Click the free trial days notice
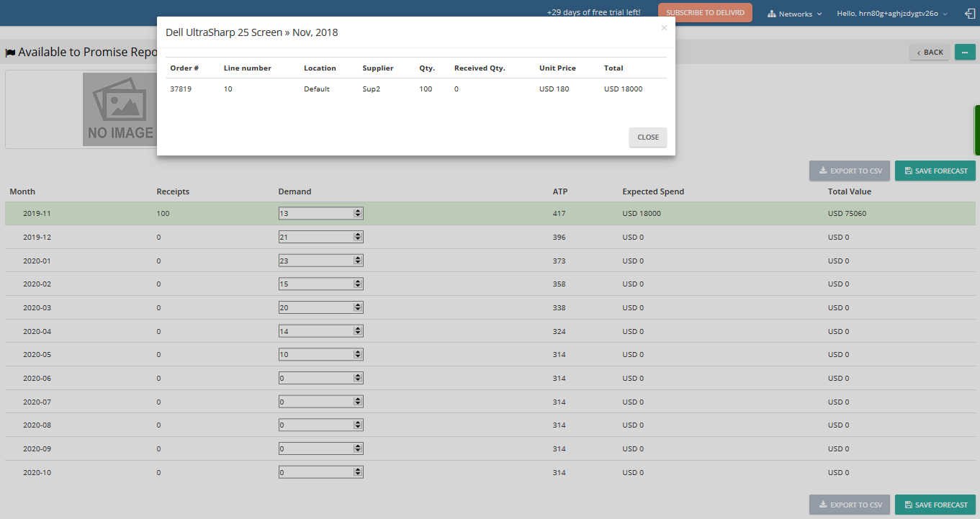Image resolution: width=980 pixels, height=519 pixels. 593,13
